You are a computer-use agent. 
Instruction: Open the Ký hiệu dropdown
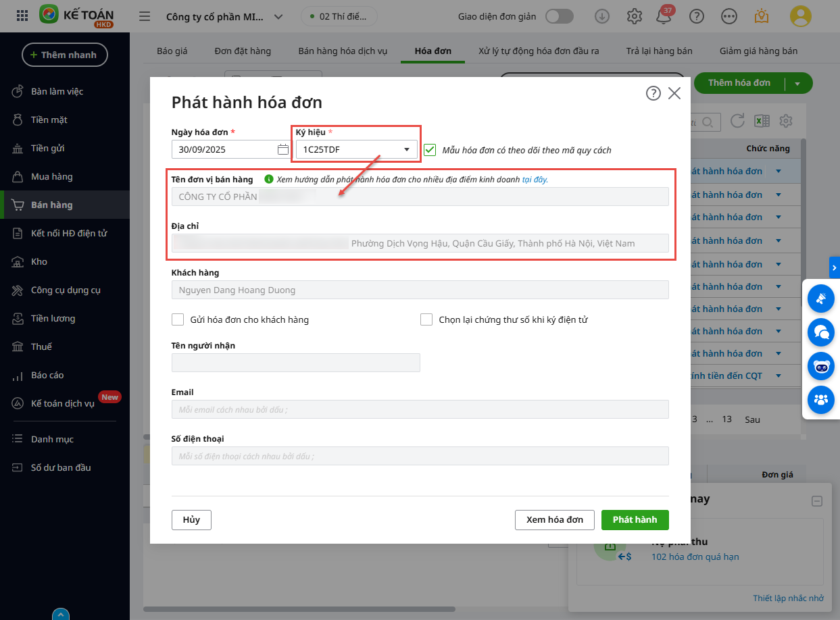357,150
